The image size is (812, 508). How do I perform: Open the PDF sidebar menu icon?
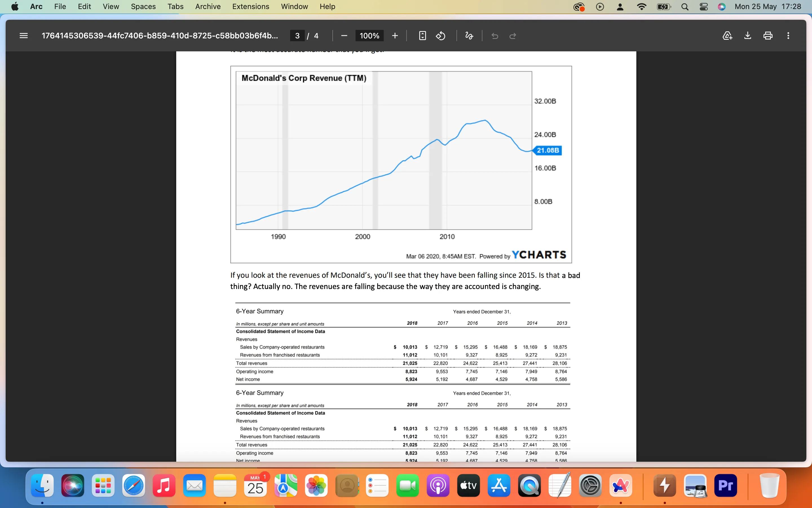tap(23, 36)
